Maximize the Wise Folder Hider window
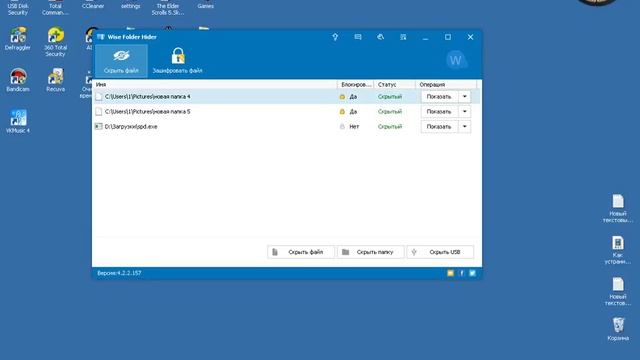Screen dimensions: 640x360 pos(448,37)
